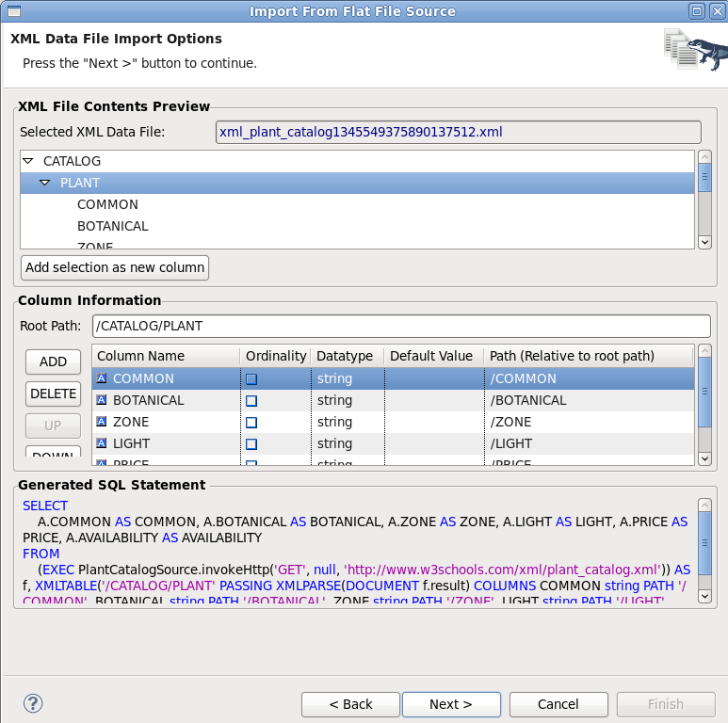Toggle ordinality checkbox for LIGHT column
Viewport: 728px width, 723px height.
tap(251, 444)
